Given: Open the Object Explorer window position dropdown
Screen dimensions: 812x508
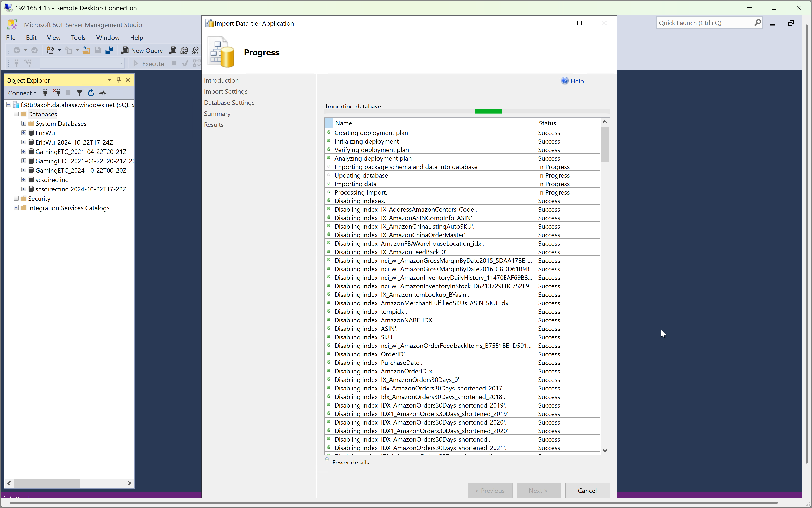Looking at the screenshot, I should tap(109, 80).
